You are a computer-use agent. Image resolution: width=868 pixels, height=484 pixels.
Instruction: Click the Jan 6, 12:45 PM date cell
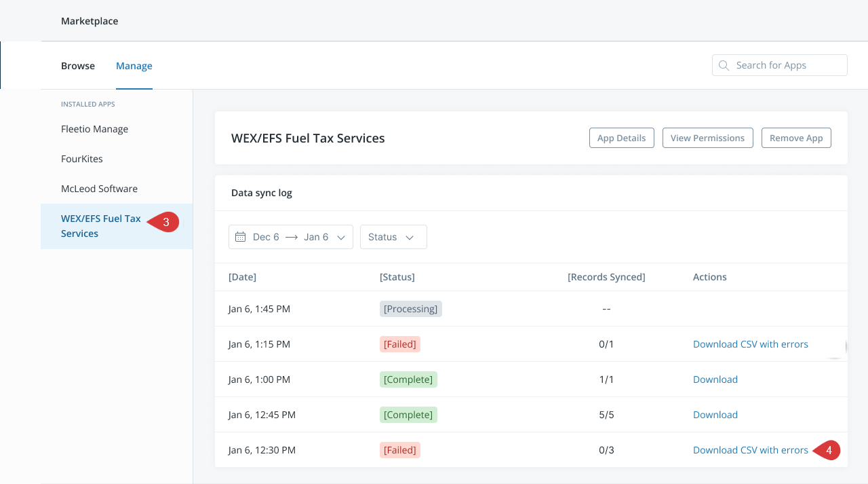coord(262,415)
